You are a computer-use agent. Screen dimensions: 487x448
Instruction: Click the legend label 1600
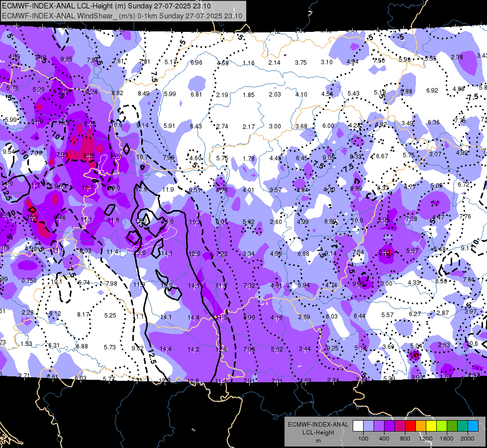tap(447, 439)
